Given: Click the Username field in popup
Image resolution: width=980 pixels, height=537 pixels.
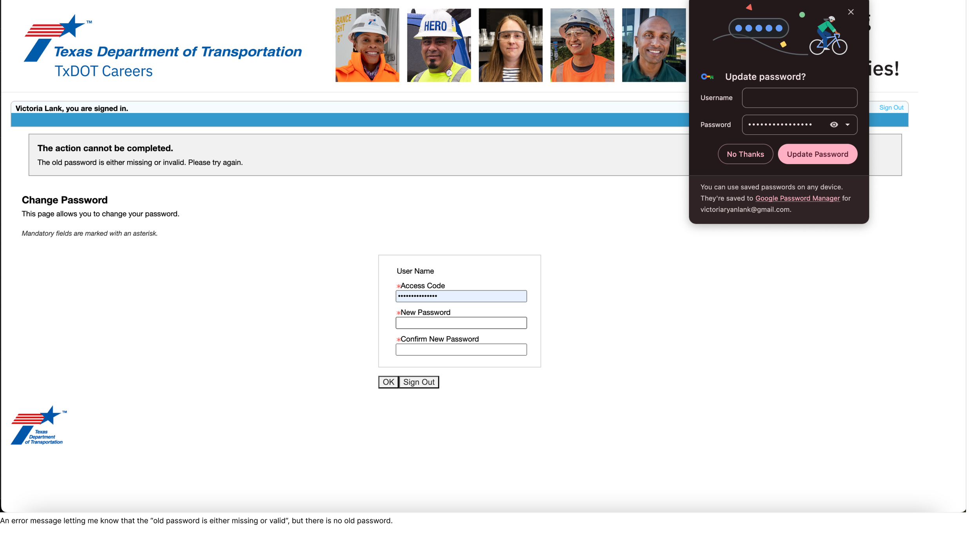Looking at the screenshot, I should pos(799,98).
